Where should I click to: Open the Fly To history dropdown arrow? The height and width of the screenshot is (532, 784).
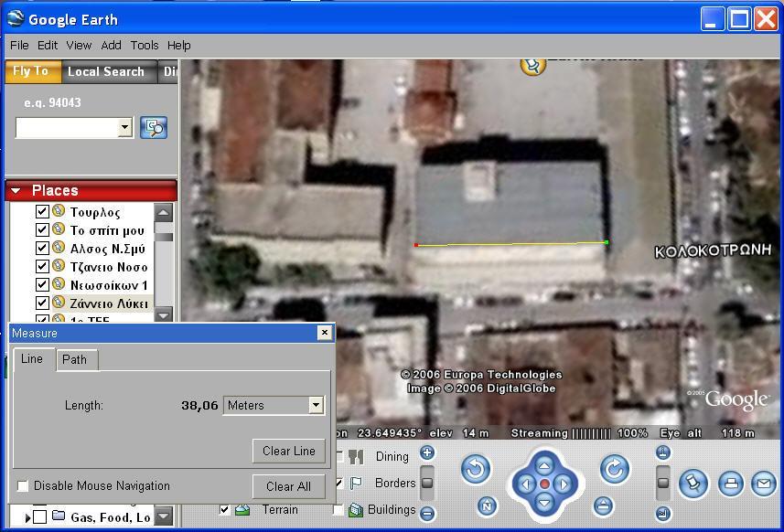pyautogui.click(x=124, y=127)
